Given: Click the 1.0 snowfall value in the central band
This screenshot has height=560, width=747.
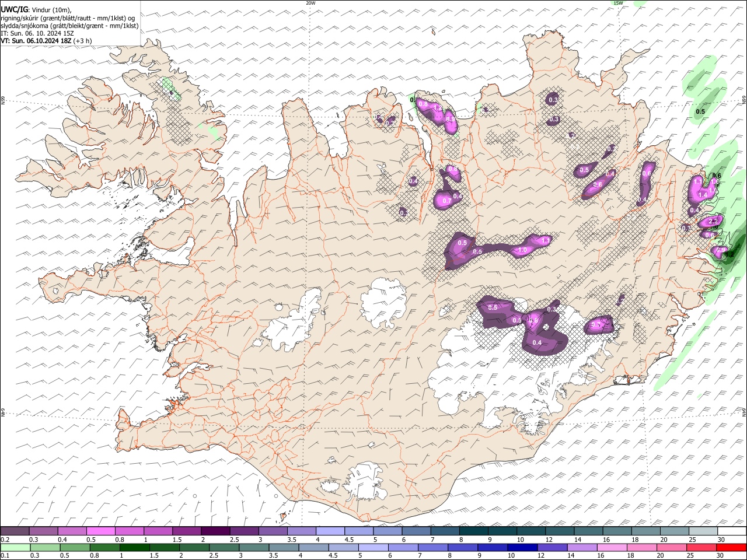Looking at the screenshot, I should tap(522, 250).
